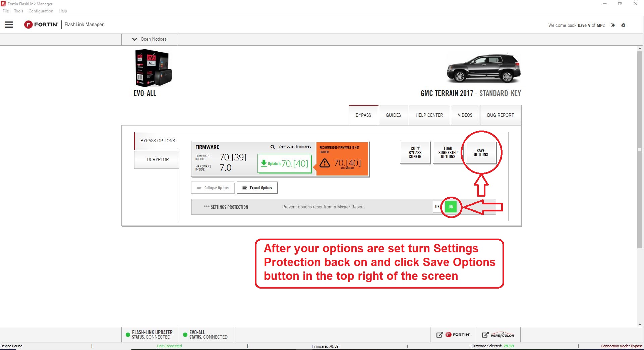Click the Fortin logo in header
The width and height of the screenshot is (644, 350).
click(x=41, y=24)
